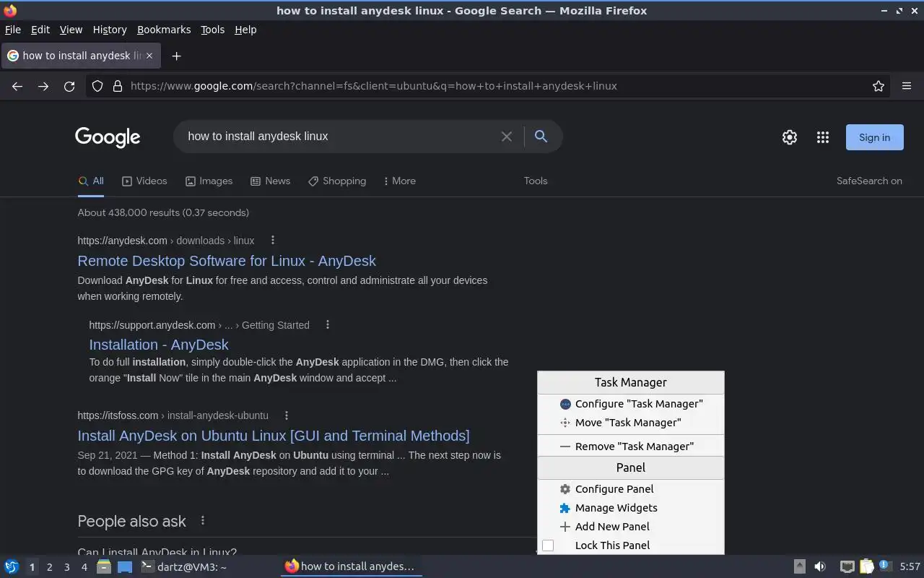
Task: Launch the file manager from the panel
Action: point(104,566)
